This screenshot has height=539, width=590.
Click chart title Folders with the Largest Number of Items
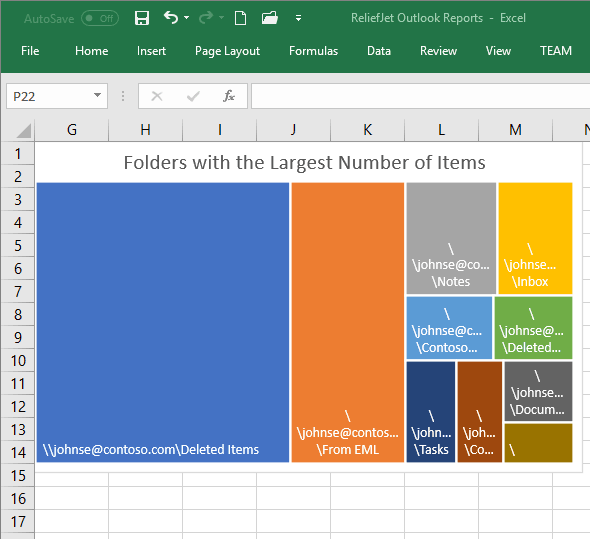click(x=304, y=163)
